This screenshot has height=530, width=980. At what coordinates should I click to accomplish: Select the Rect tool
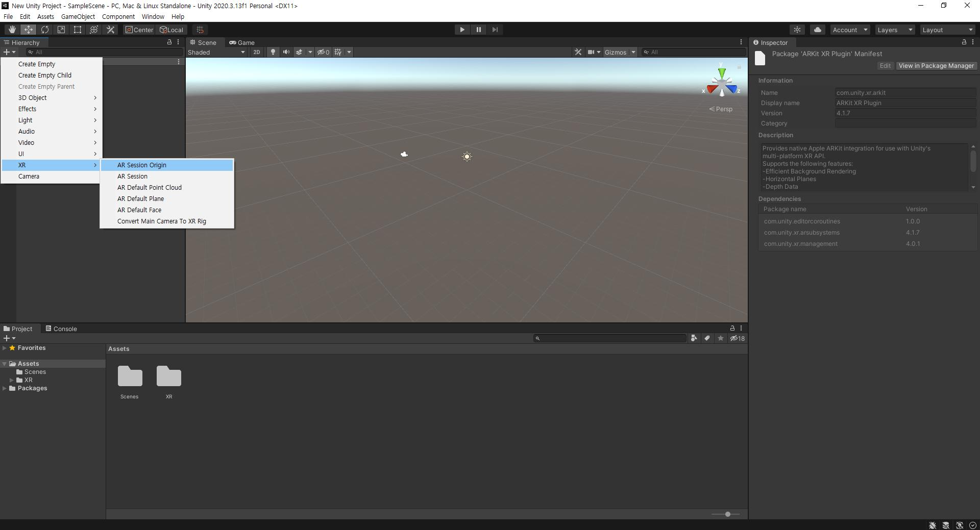point(78,30)
